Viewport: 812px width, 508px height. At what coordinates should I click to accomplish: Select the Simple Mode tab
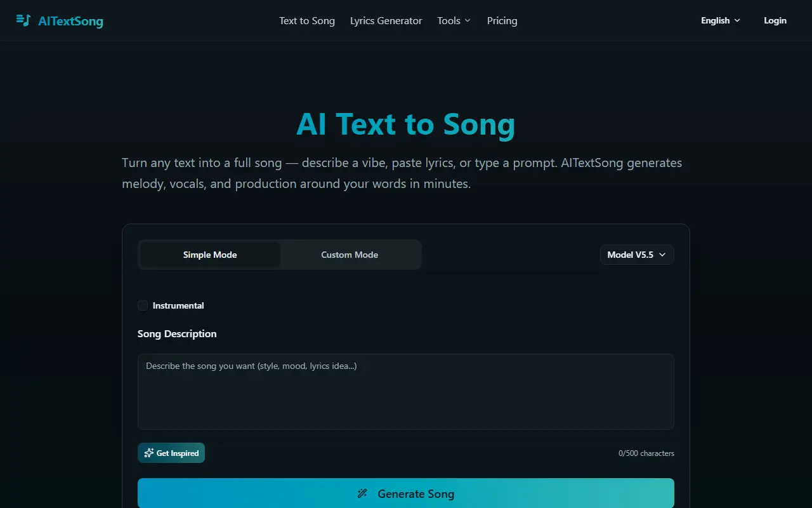pos(210,255)
